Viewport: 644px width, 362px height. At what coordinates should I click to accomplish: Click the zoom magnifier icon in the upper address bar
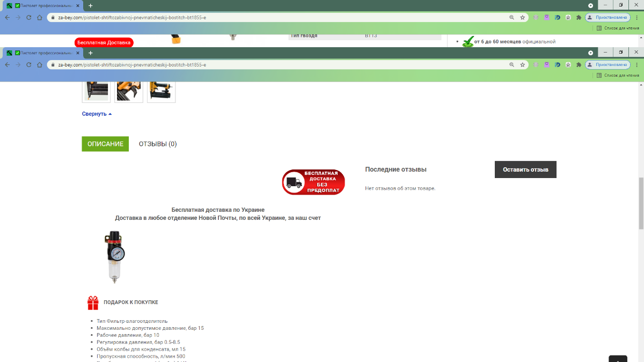512,17
